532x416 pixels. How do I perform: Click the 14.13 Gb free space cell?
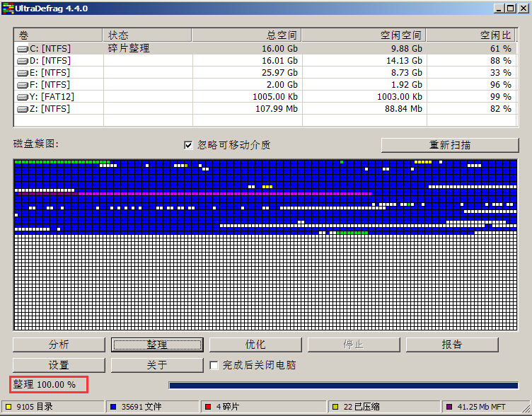[x=404, y=61]
